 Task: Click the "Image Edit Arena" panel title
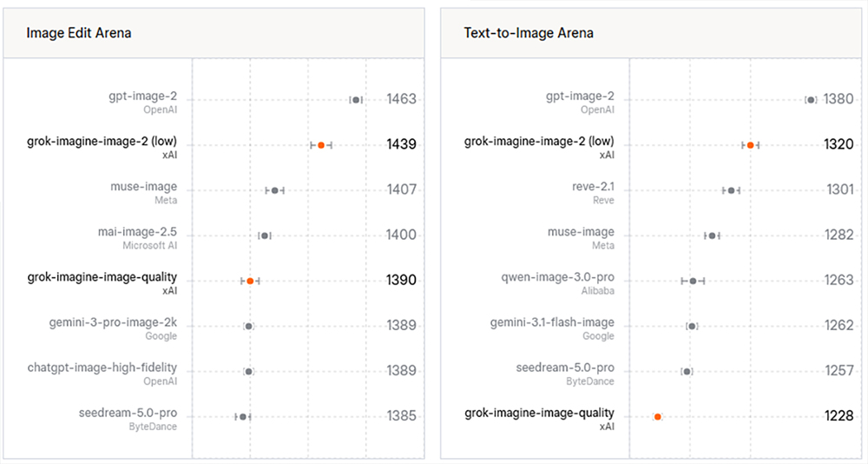(x=79, y=33)
